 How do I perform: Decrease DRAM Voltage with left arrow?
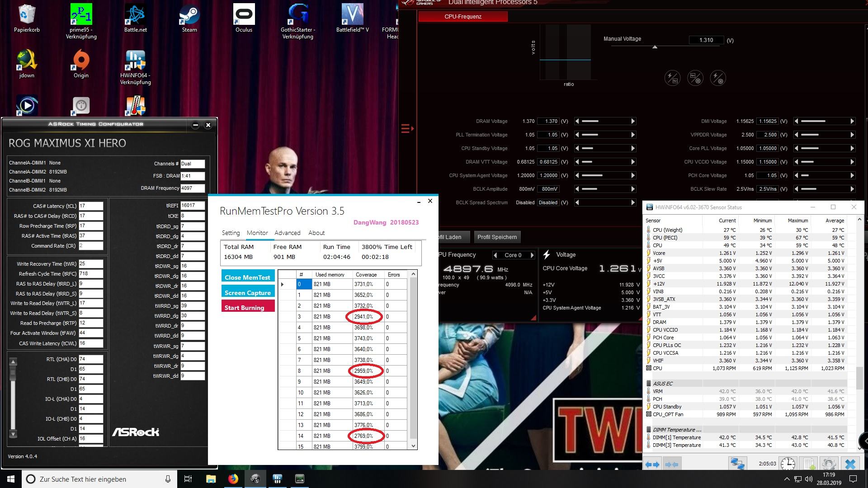click(x=577, y=121)
